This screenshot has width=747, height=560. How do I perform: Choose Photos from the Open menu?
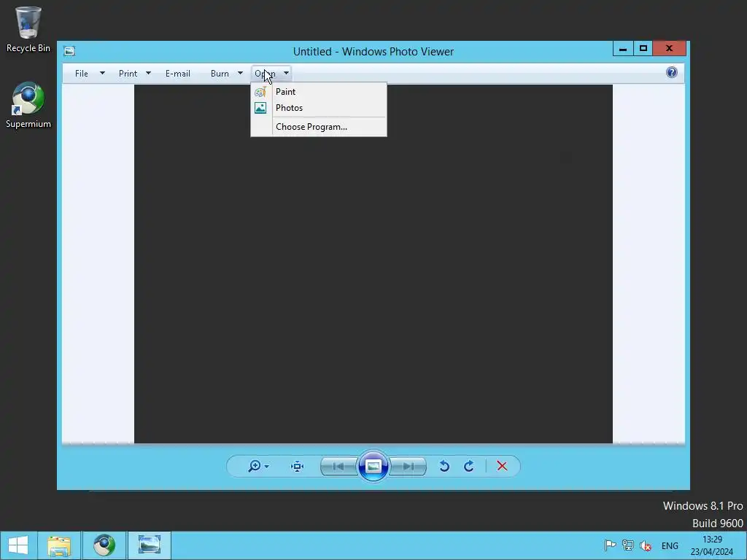(x=319, y=108)
